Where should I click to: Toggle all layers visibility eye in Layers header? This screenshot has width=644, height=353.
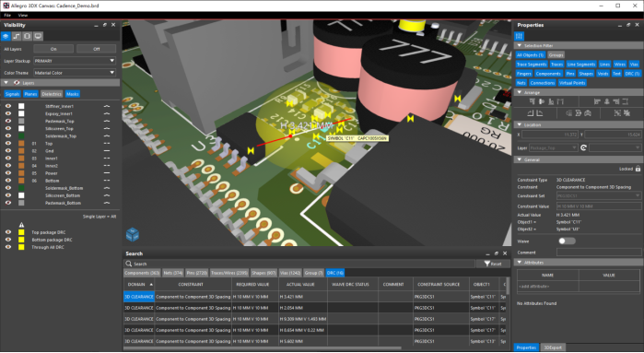[17, 83]
